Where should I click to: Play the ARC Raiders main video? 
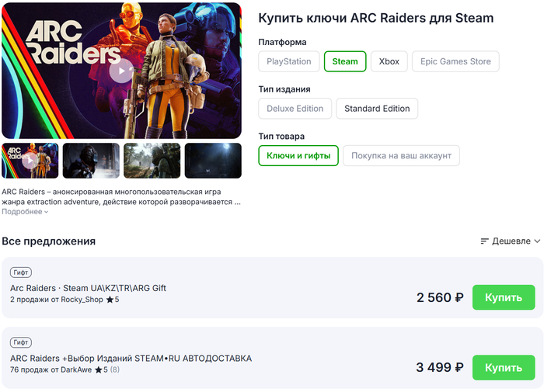[120, 71]
